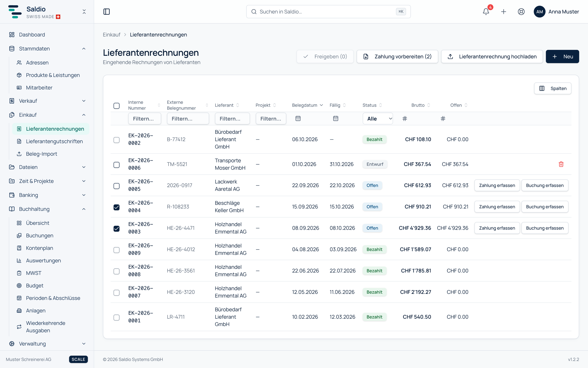Expand the Verwaltung section
The width and height of the screenshot is (588, 368).
coord(47,344)
